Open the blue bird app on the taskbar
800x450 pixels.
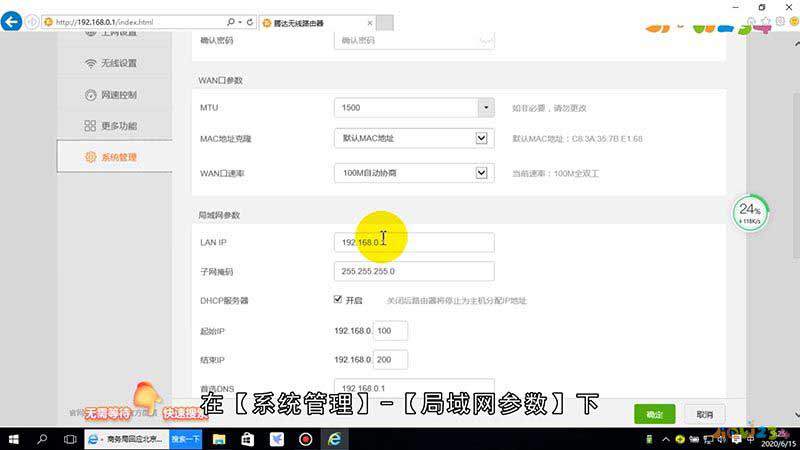pyautogui.click(x=277, y=439)
